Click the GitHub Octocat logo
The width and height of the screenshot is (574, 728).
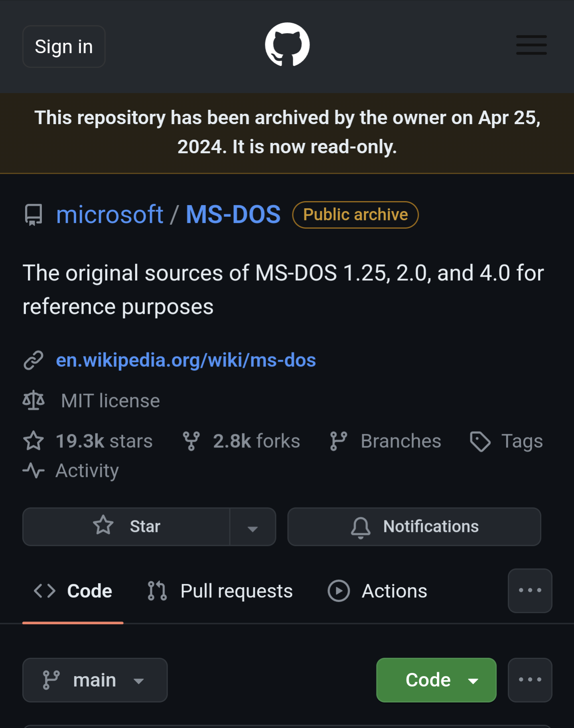[287, 44]
